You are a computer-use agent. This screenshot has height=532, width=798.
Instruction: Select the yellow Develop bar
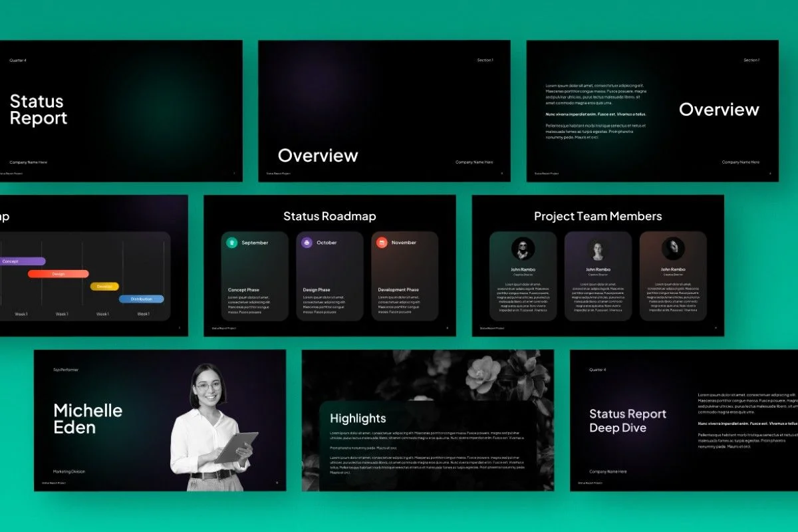click(104, 286)
